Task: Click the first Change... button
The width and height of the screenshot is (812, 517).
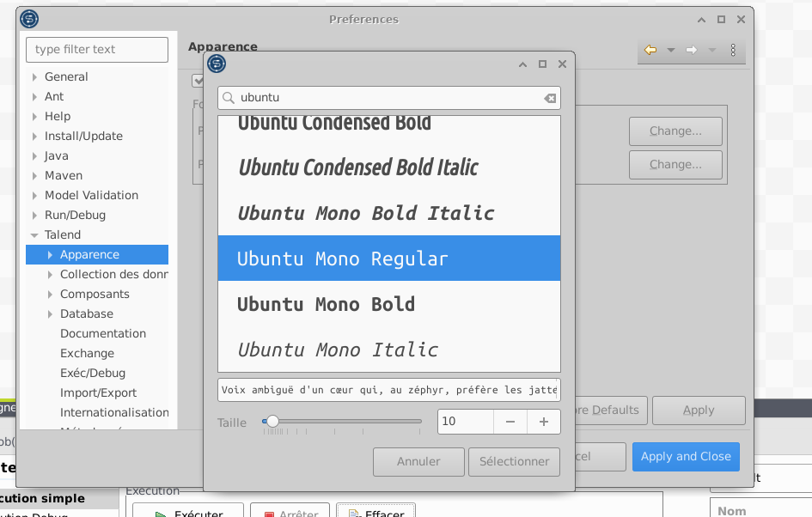Action: tap(675, 131)
